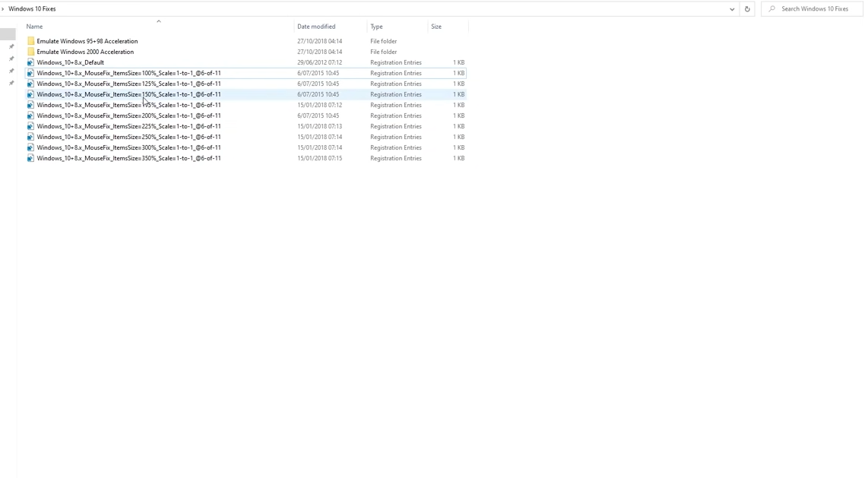Select the MouseFix ItemsSize=200% file name
Image resolution: width=868 pixels, height=478 pixels.
pyautogui.click(x=129, y=116)
